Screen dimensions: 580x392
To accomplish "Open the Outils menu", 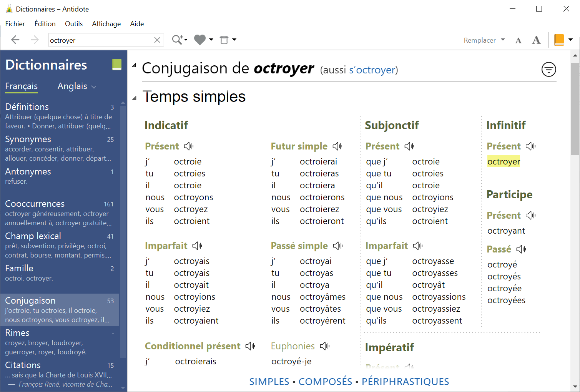I will (74, 24).
